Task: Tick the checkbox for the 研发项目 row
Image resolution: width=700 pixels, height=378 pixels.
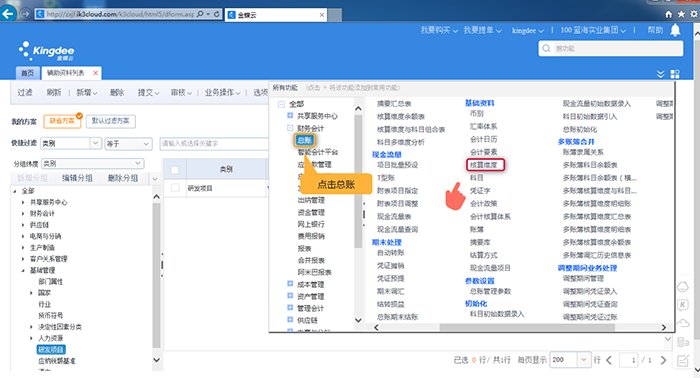Action: 175,188
